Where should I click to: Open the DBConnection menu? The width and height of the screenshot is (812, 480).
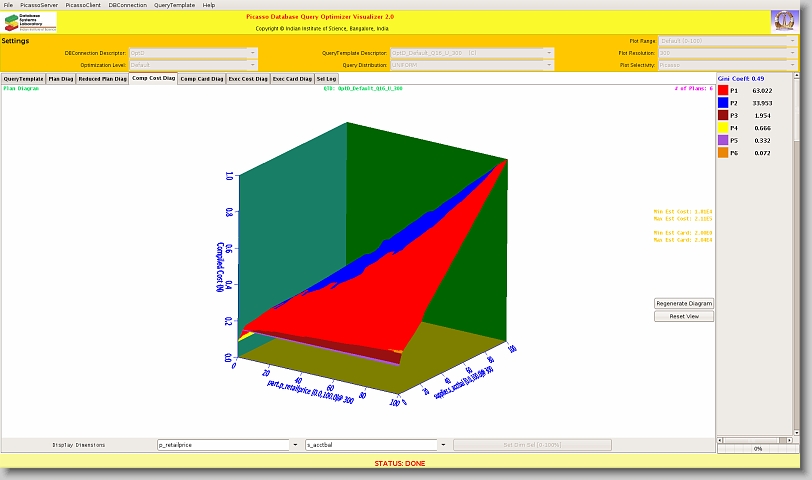tap(127, 5)
